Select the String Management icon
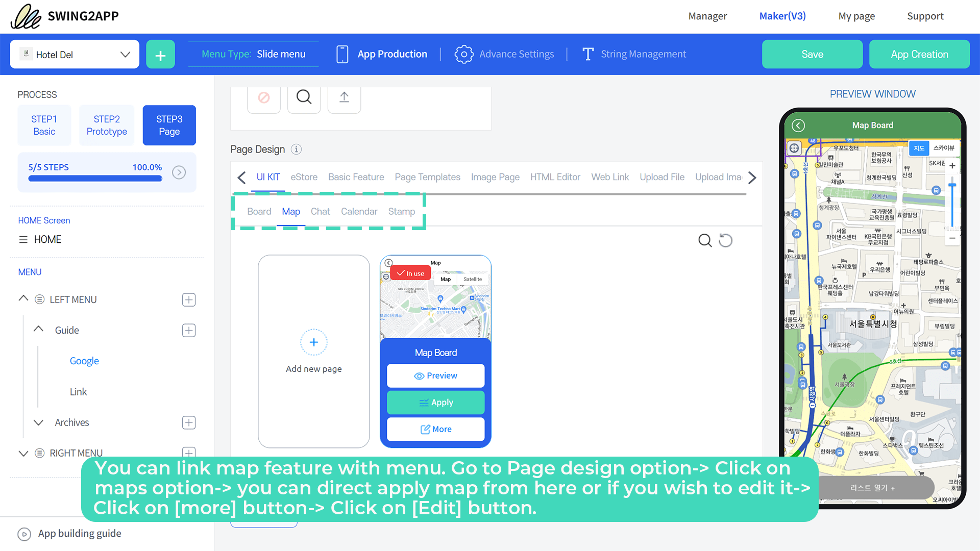The height and width of the screenshot is (551, 980). [x=587, y=54]
